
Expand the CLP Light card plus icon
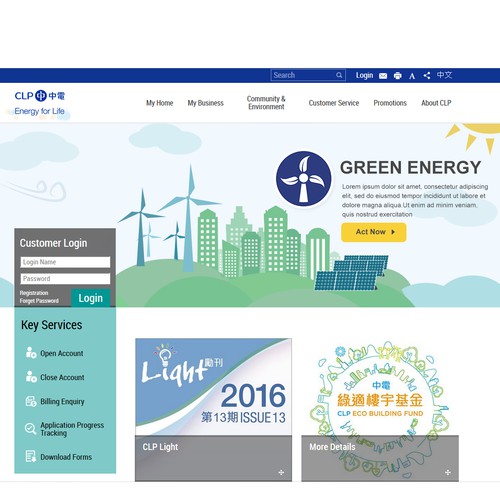click(x=281, y=472)
